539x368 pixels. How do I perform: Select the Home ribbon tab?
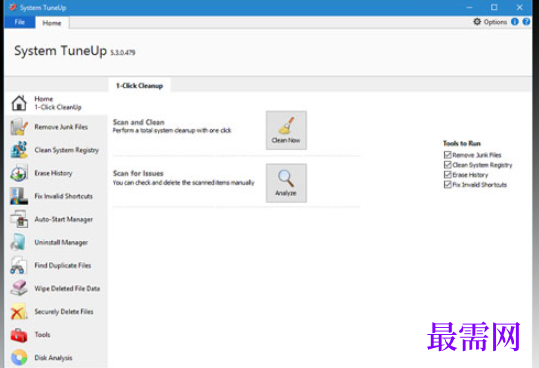[x=52, y=23]
